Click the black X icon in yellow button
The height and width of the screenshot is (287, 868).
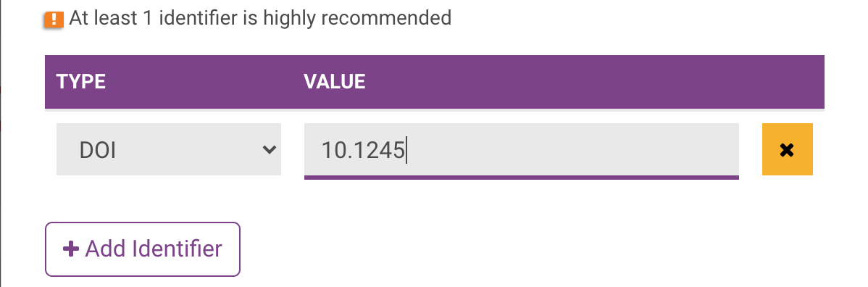(787, 149)
